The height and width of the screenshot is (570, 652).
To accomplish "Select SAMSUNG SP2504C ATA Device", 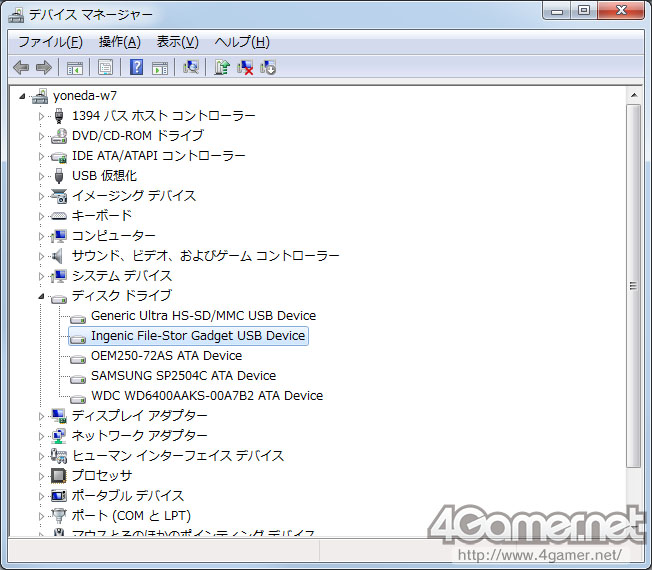I will point(183,376).
